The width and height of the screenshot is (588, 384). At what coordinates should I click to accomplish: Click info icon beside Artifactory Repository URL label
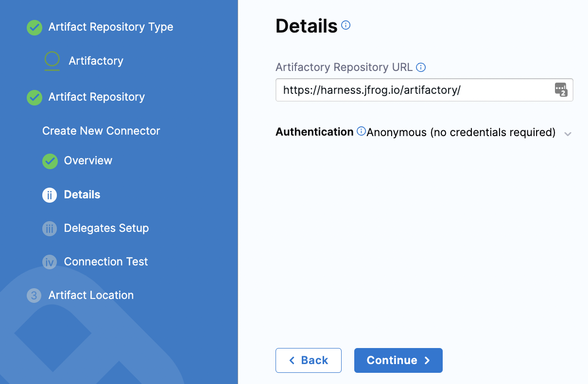point(421,68)
